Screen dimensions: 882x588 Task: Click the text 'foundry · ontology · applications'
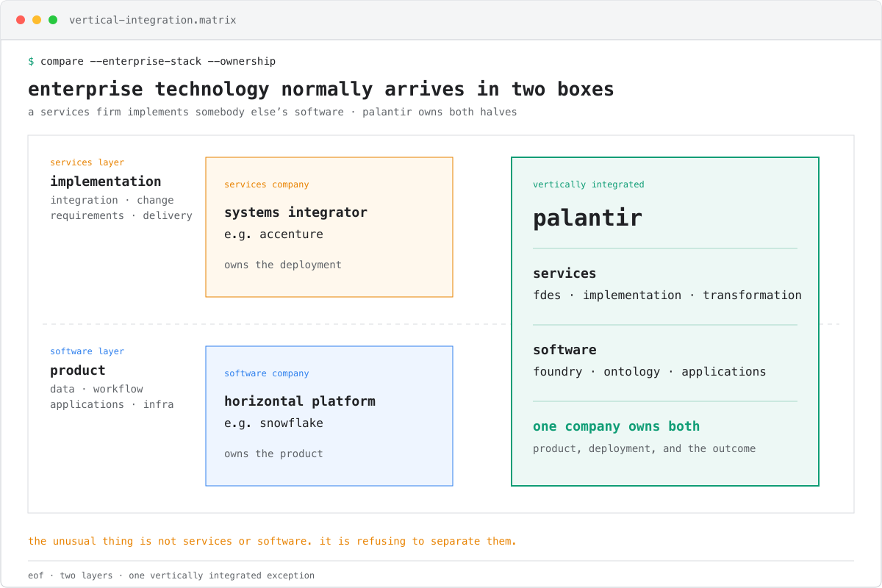tap(650, 371)
